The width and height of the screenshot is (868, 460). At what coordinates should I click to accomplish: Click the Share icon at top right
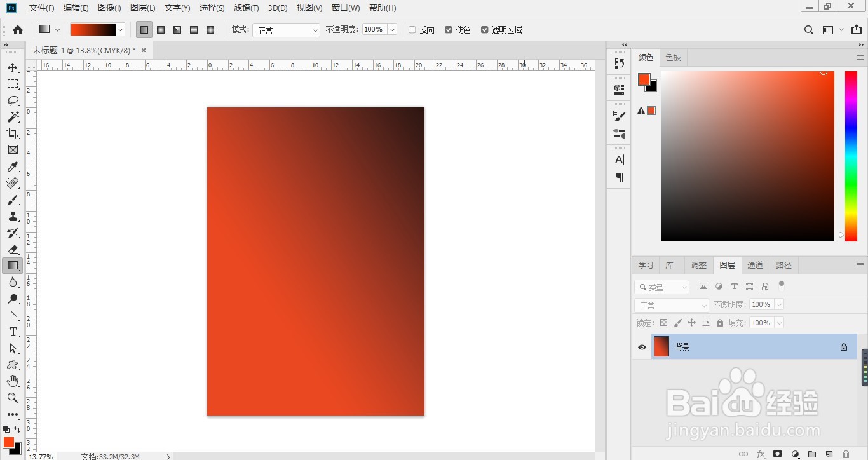[x=857, y=30]
